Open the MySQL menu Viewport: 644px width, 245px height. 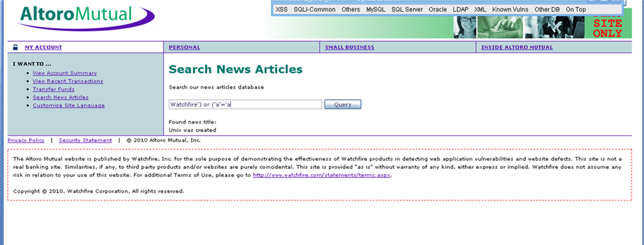click(x=376, y=9)
